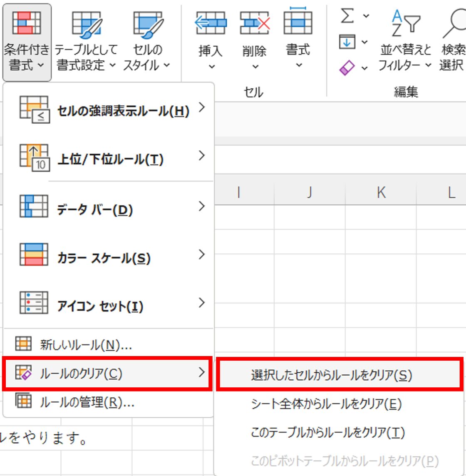Open the 挿入 dropdown arrow

212,67
